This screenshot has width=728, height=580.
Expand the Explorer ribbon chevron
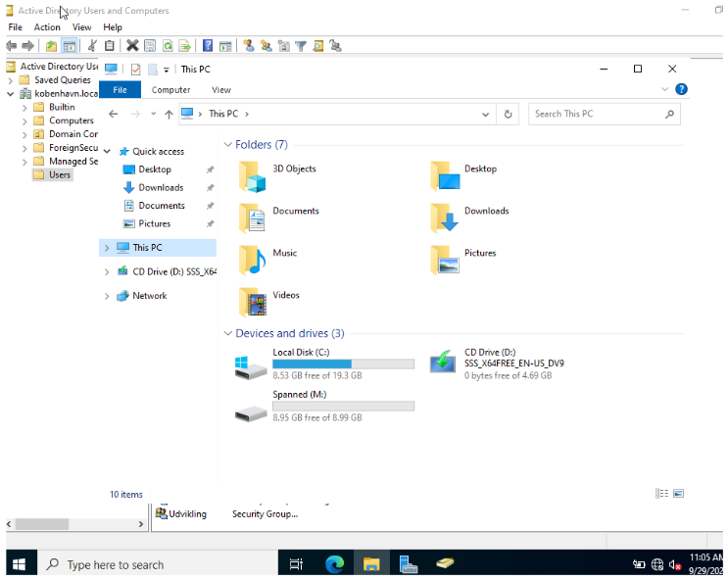click(x=664, y=89)
